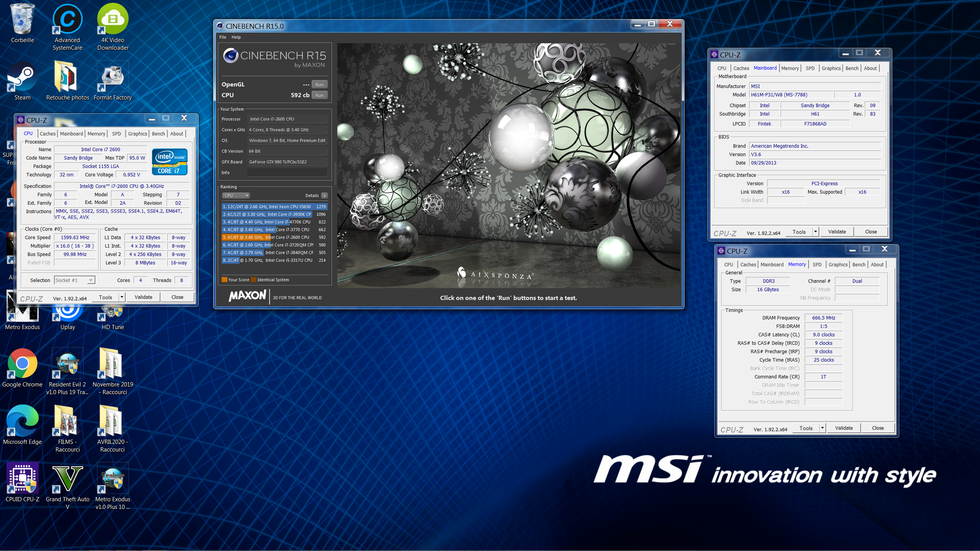Launch Steam from the desktop
The image size is (980, 551).
(22, 80)
